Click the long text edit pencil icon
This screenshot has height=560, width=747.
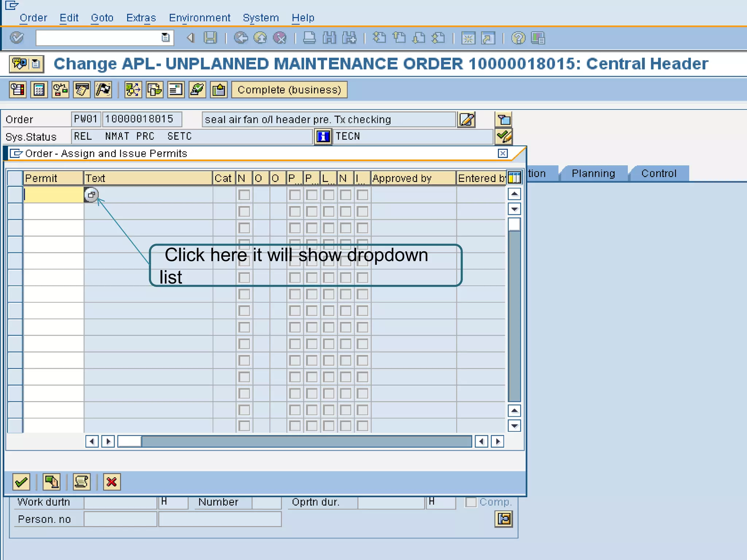click(x=467, y=119)
